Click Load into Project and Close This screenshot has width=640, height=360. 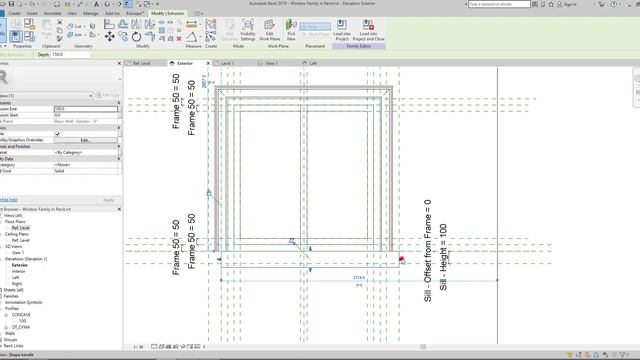[368, 30]
